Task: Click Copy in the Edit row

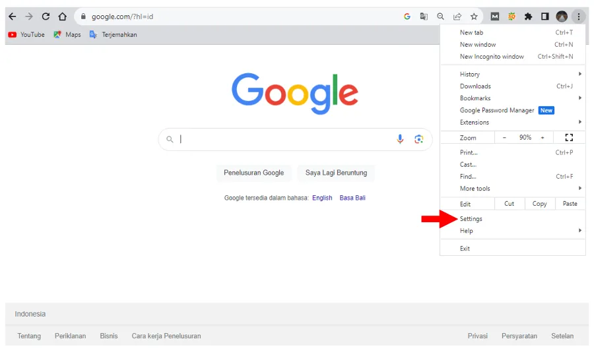Action: (539, 204)
